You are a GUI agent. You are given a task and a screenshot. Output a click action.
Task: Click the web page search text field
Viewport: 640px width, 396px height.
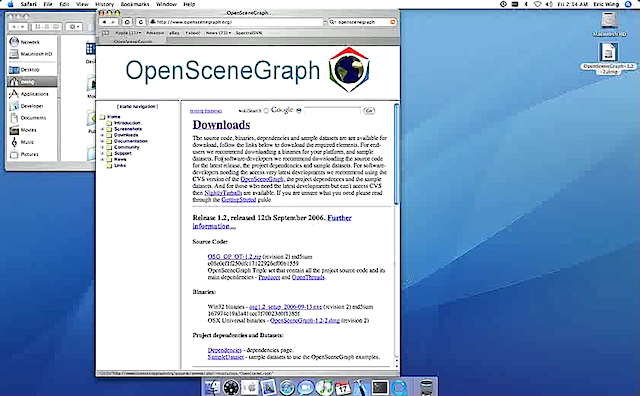pos(333,110)
